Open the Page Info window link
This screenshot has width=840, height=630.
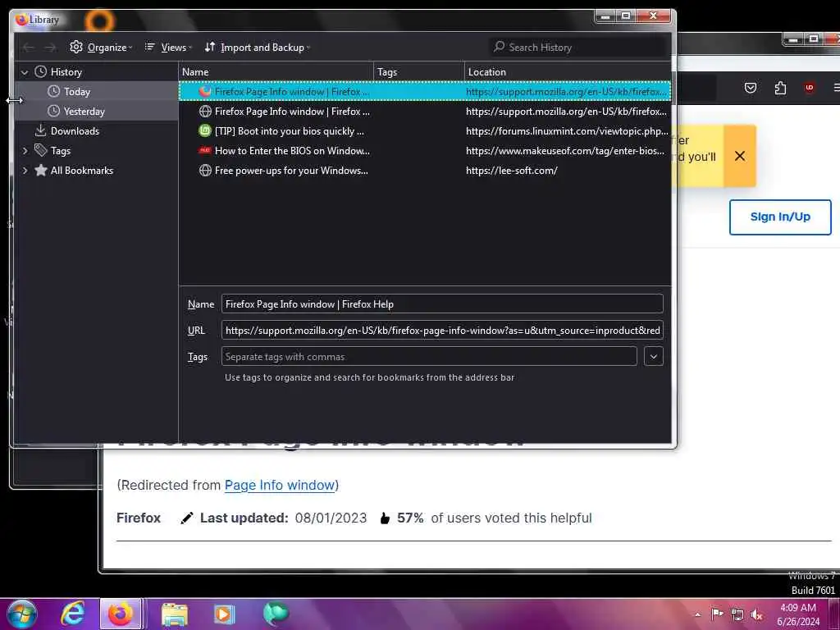pos(280,485)
